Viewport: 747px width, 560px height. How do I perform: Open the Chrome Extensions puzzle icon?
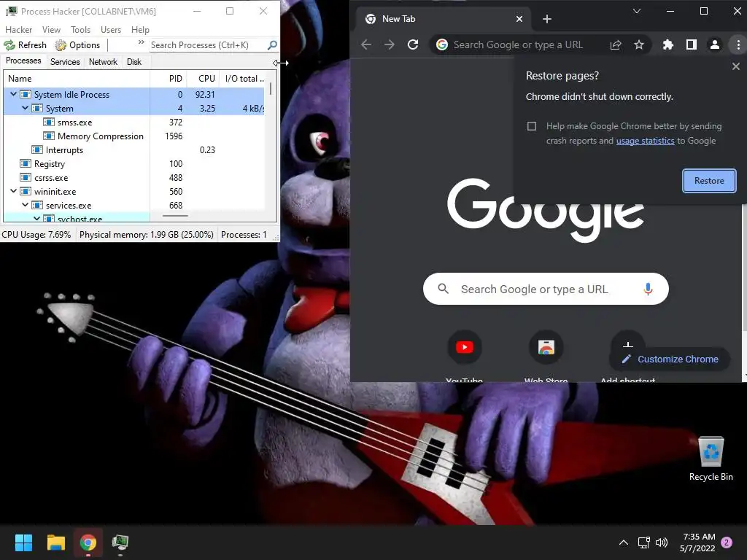pos(668,44)
